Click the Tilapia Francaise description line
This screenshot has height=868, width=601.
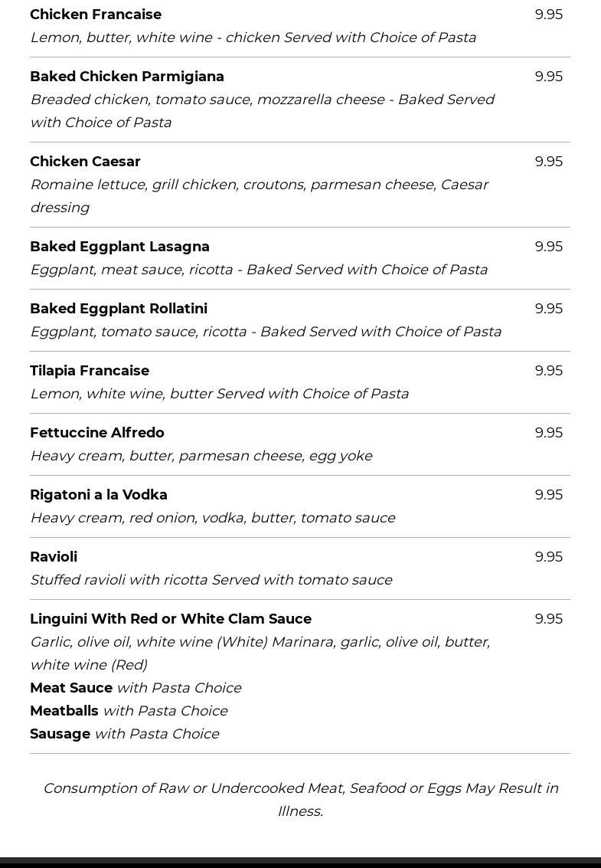tap(219, 394)
